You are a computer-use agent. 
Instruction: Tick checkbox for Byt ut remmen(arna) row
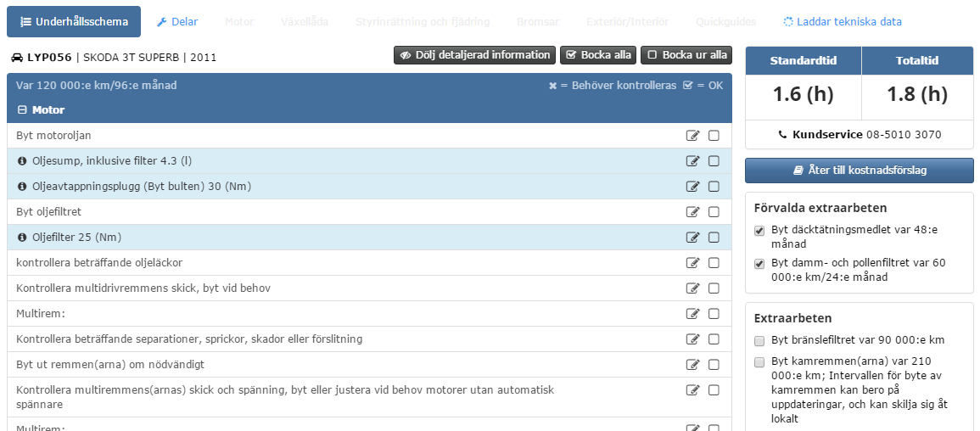coord(714,364)
